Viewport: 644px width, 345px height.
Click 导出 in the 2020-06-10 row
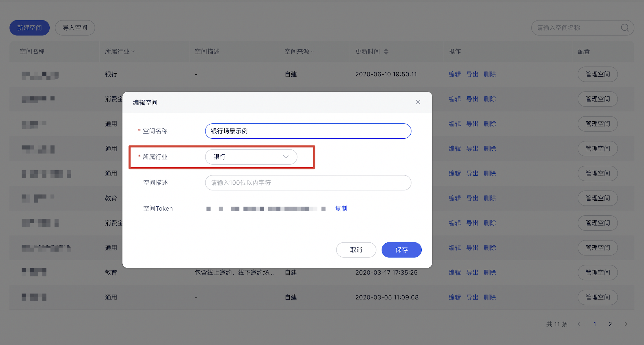[x=472, y=74]
